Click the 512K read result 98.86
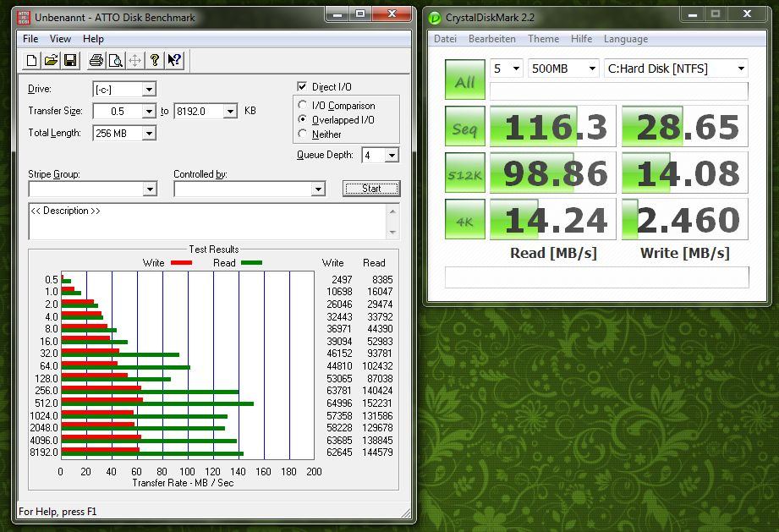Screen dimensions: 779x532 tap(553, 173)
